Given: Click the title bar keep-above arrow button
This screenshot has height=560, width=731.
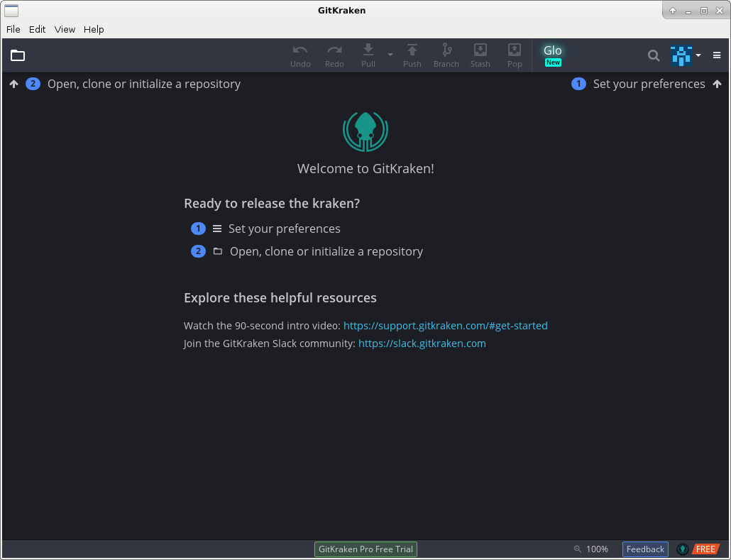Looking at the screenshot, I should (x=673, y=10).
